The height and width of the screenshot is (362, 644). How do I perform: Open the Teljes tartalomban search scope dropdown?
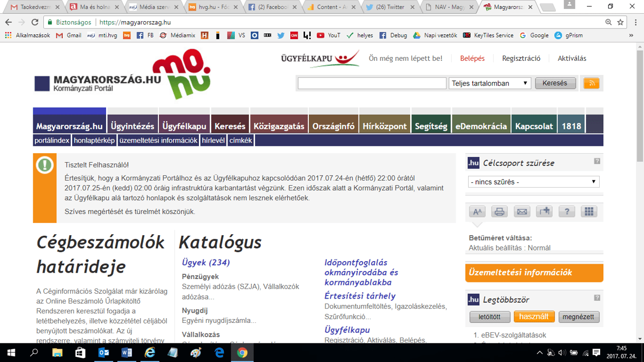490,83
